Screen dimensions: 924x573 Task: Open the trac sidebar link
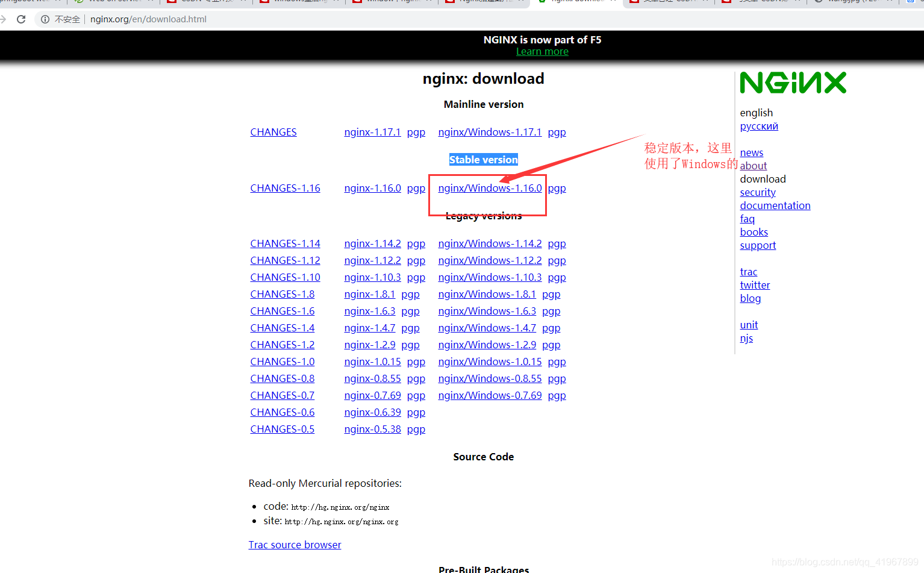[748, 272]
